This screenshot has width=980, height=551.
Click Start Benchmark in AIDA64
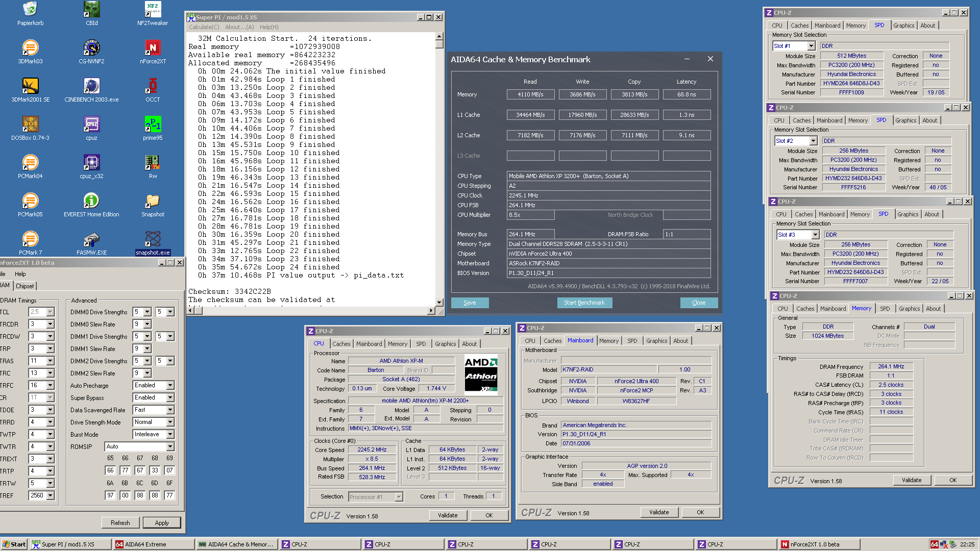coord(584,303)
